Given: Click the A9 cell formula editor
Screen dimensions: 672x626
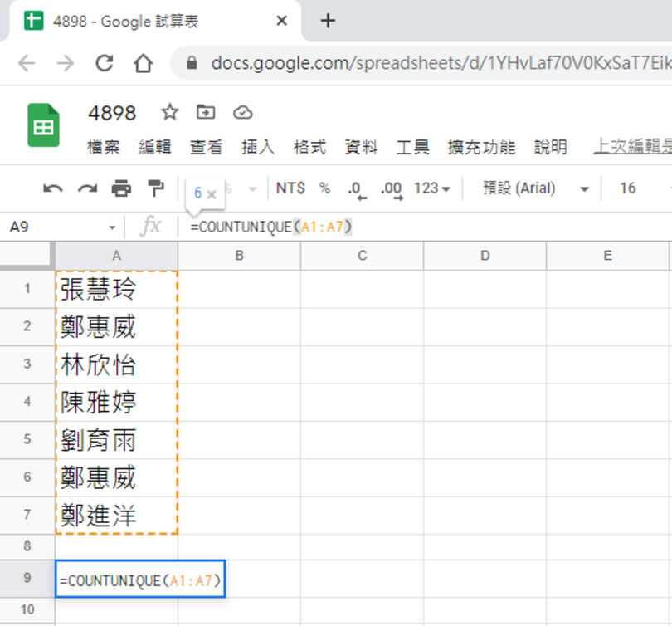Looking at the screenshot, I should [x=140, y=579].
